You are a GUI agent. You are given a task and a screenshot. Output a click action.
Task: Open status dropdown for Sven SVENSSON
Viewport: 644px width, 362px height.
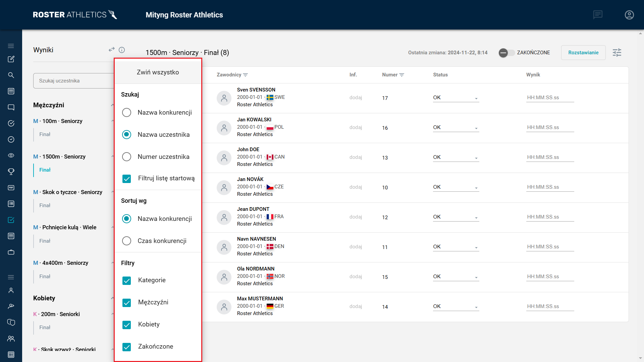(x=455, y=98)
